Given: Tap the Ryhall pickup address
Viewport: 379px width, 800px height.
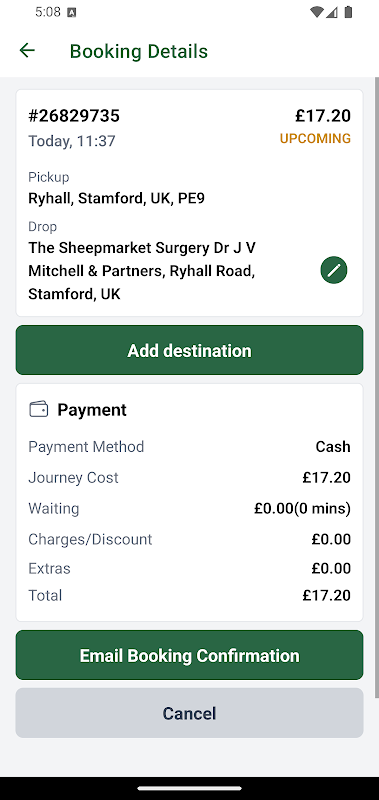Looking at the screenshot, I should [x=116, y=198].
